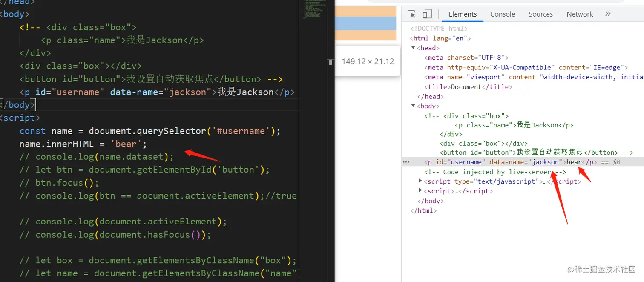Click the btn.focus() comment line
The image size is (644, 282).
coord(59,183)
